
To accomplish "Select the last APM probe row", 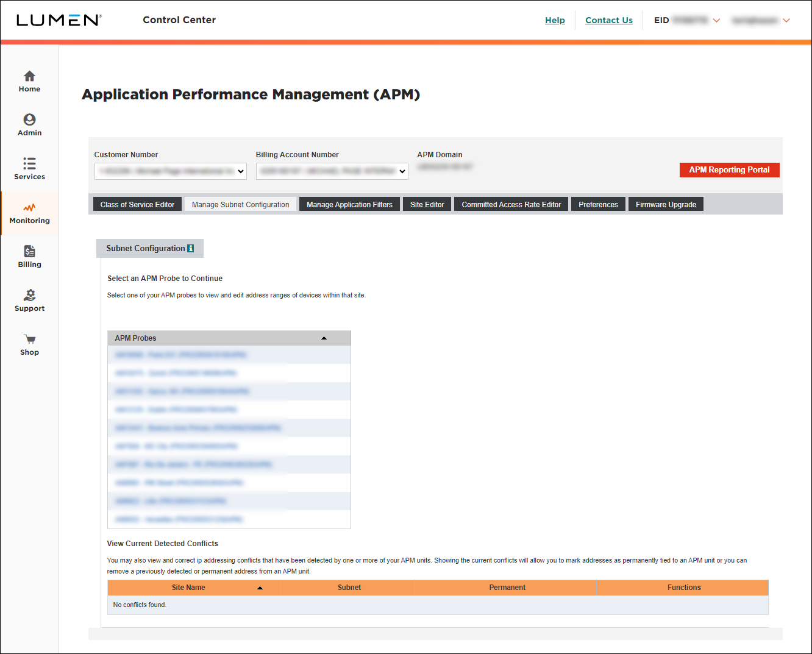I will (x=229, y=519).
